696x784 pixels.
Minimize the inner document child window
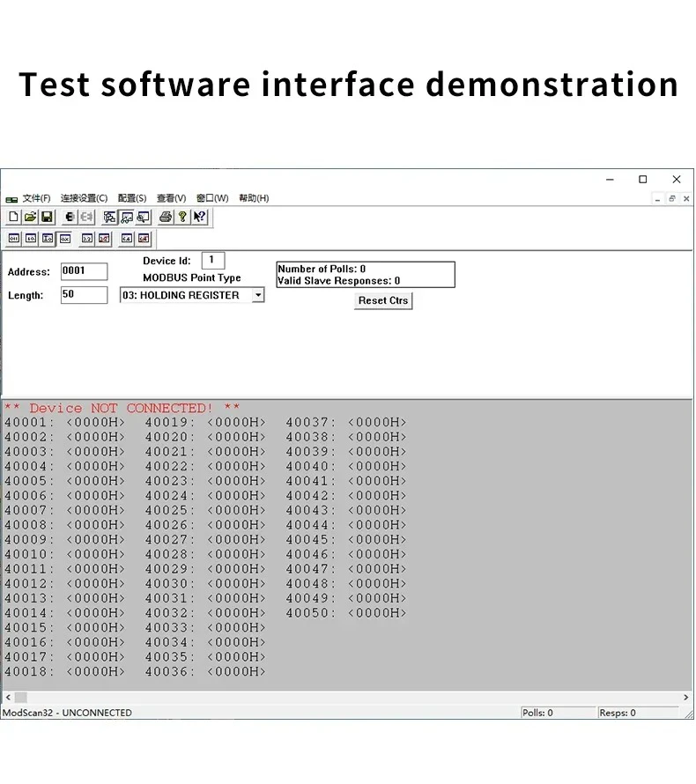(657, 199)
